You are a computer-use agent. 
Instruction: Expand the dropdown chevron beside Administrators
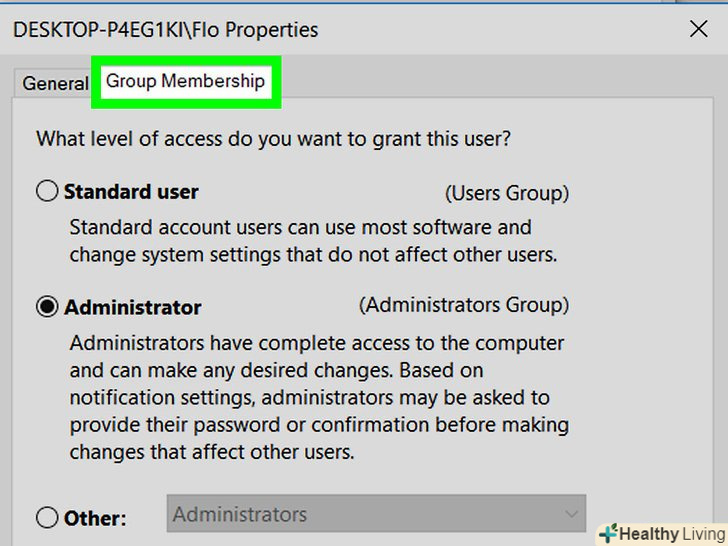pos(571,515)
